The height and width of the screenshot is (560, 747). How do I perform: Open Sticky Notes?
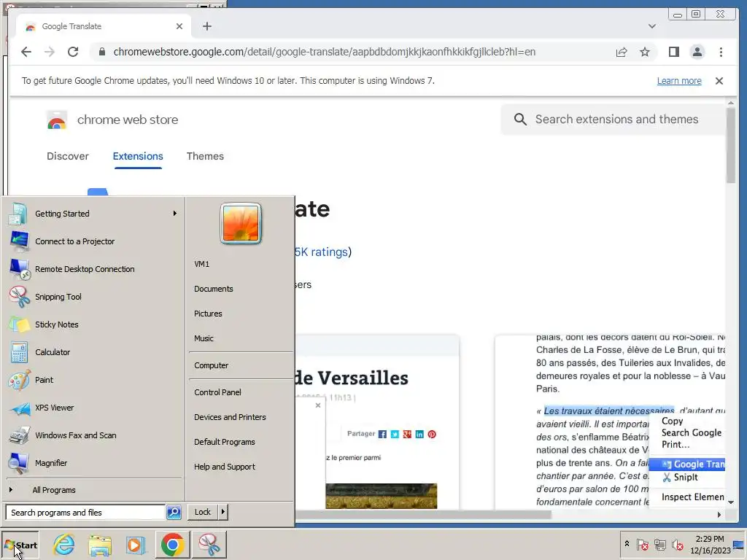[x=93, y=324]
